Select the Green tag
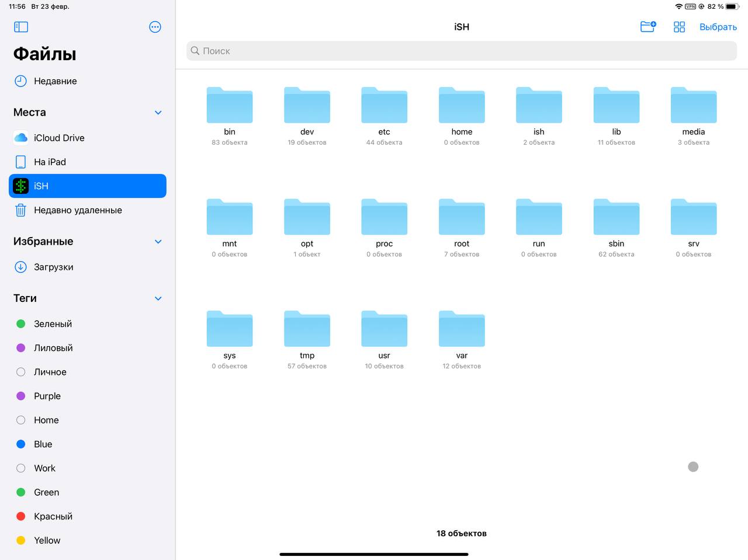Screen dimensions: 748x560 point(88,492)
